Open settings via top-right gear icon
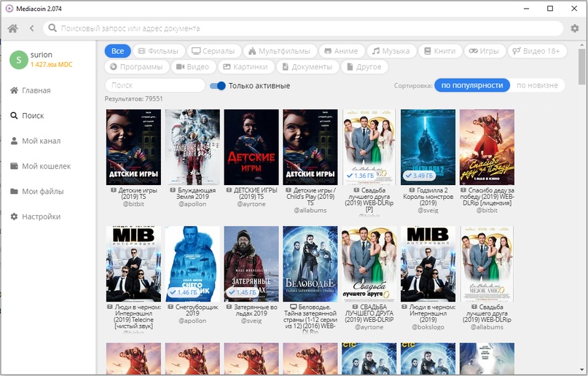The width and height of the screenshot is (588, 376). (x=575, y=28)
